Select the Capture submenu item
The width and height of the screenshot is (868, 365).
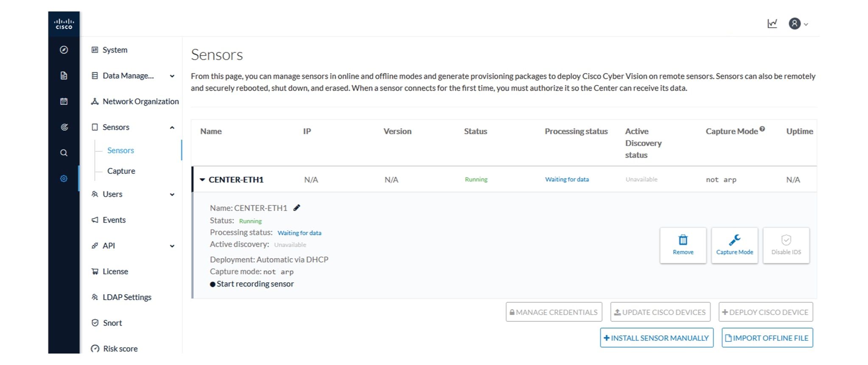(x=121, y=171)
